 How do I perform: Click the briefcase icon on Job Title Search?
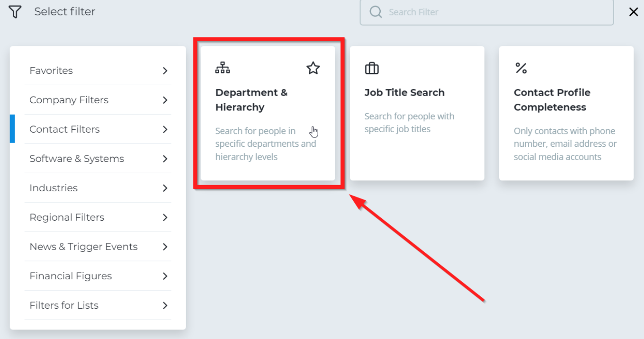click(372, 68)
